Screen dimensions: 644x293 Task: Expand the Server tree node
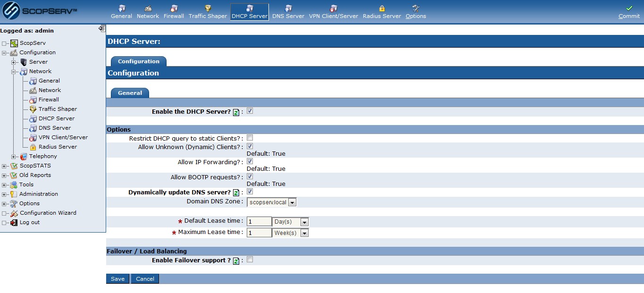coord(14,62)
